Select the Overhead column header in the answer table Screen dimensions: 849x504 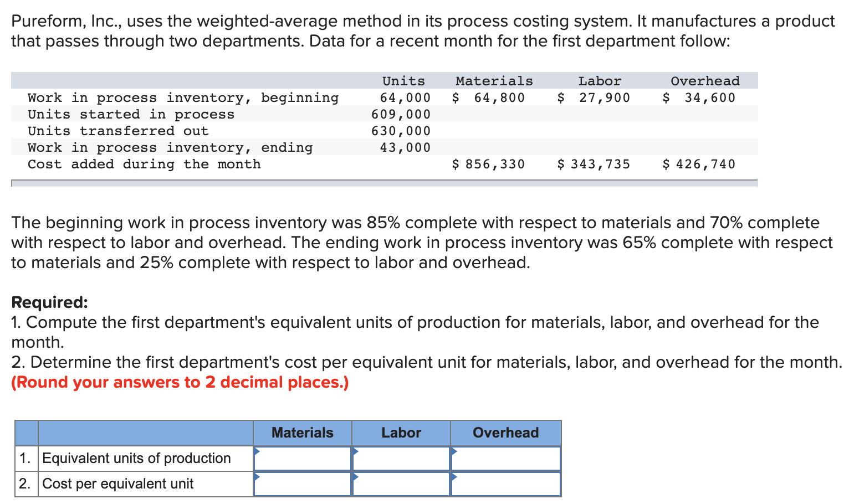point(505,433)
